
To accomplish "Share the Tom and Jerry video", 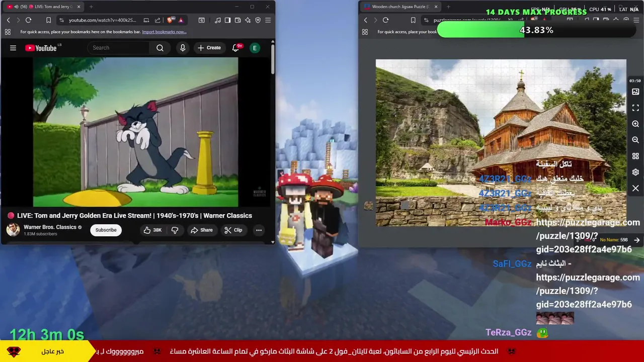I will click(201, 230).
